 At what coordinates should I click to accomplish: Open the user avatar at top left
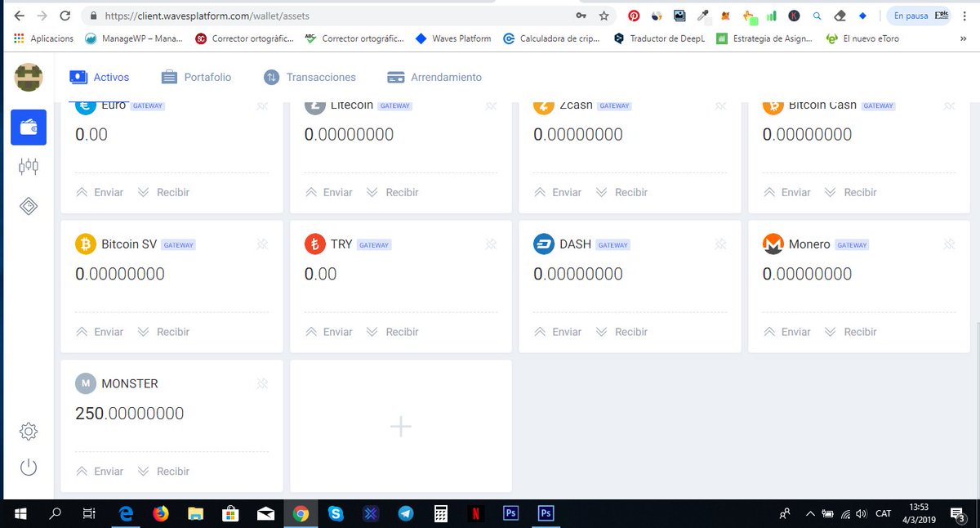[x=29, y=77]
